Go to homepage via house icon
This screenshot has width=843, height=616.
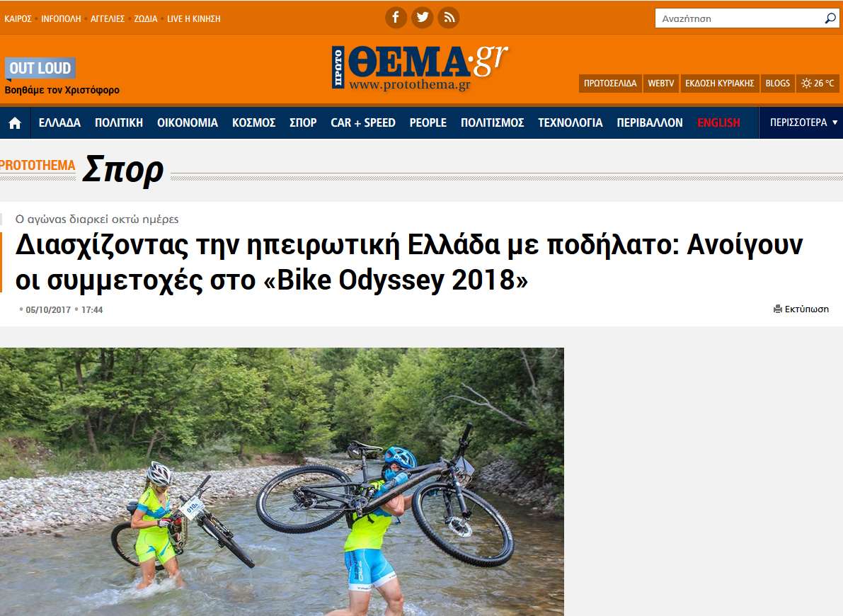click(15, 123)
